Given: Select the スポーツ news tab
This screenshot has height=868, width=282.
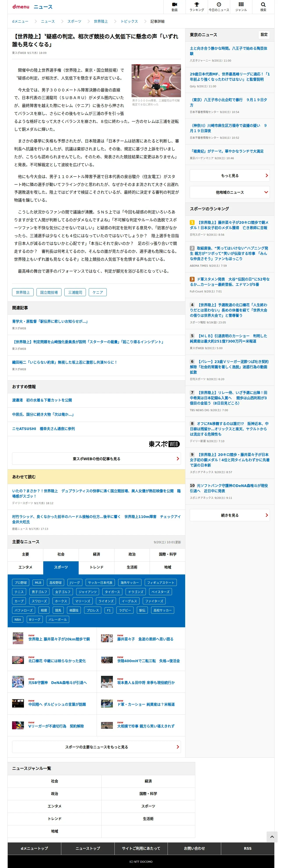Looking at the screenshot, I should [61, 567].
